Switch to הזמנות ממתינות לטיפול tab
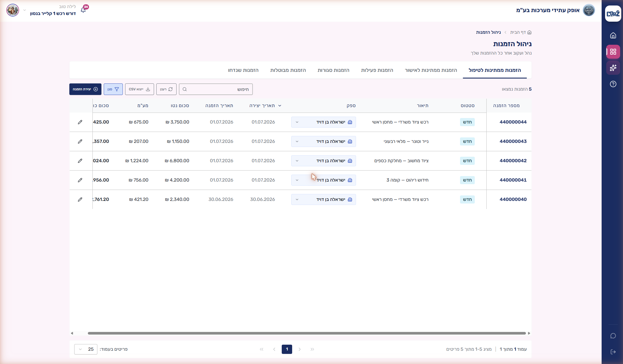623x364 pixels. [495, 70]
